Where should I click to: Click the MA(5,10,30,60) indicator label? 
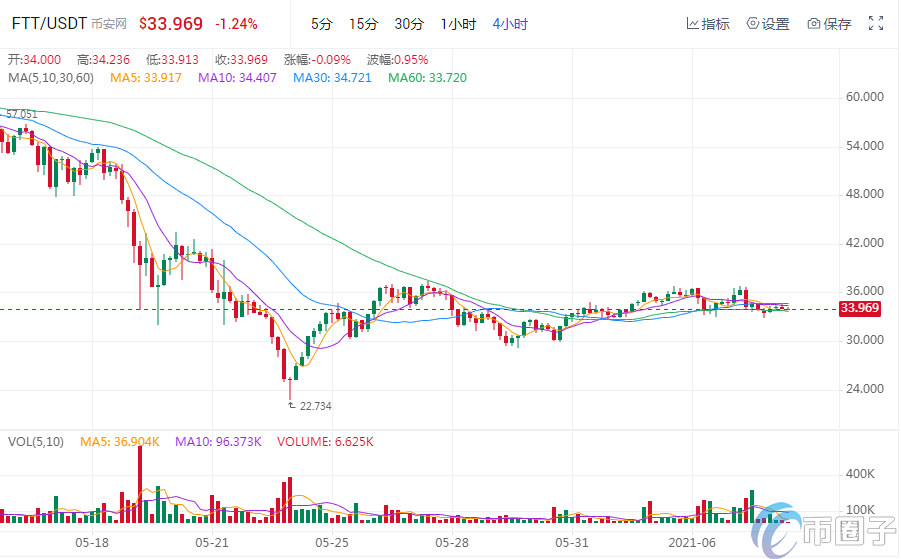pyautogui.click(x=51, y=77)
